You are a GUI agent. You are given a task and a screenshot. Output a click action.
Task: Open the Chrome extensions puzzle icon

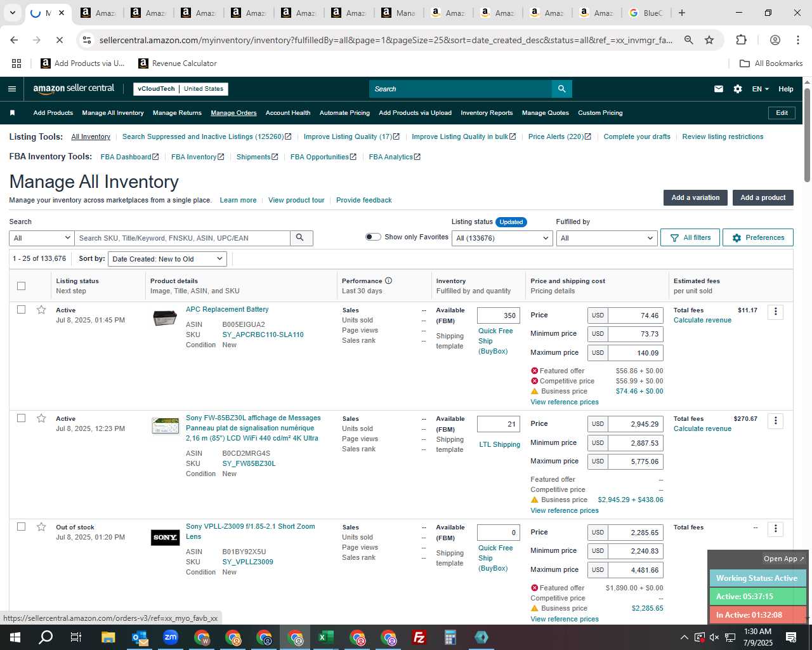tap(741, 40)
